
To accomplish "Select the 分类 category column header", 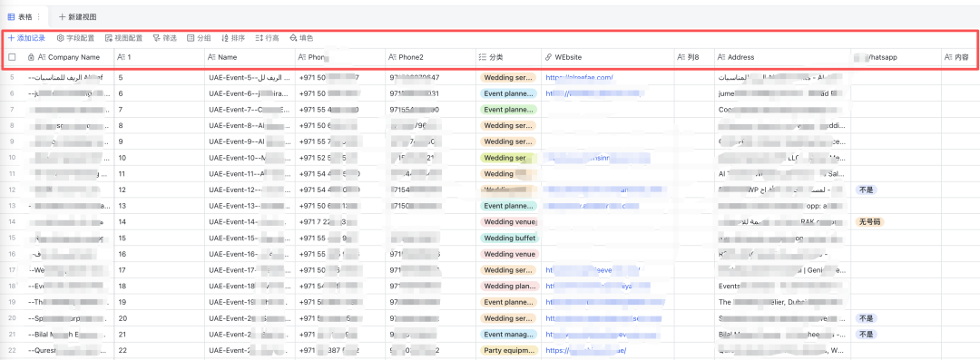I will (509, 57).
